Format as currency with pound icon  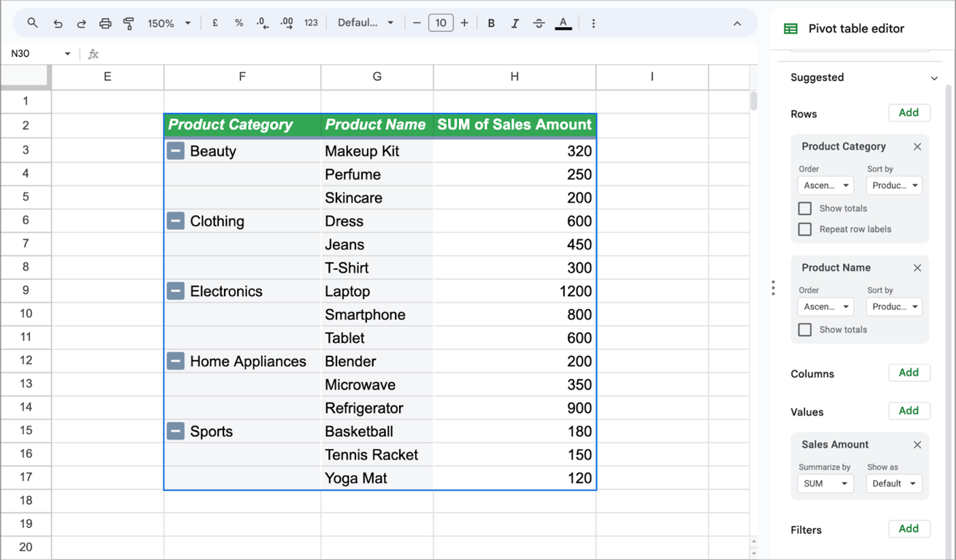[x=215, y=23]
